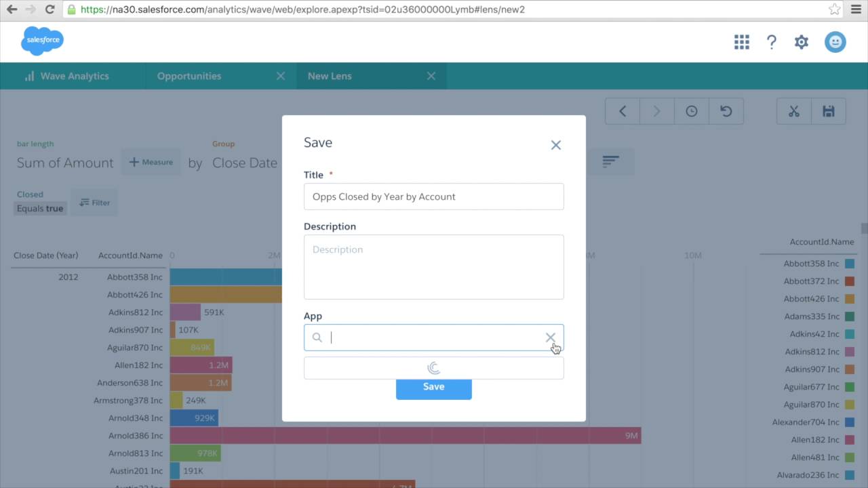The image size is (868, 488).
Task: Open the app launcher grid icon
Action: coord(741,42)
